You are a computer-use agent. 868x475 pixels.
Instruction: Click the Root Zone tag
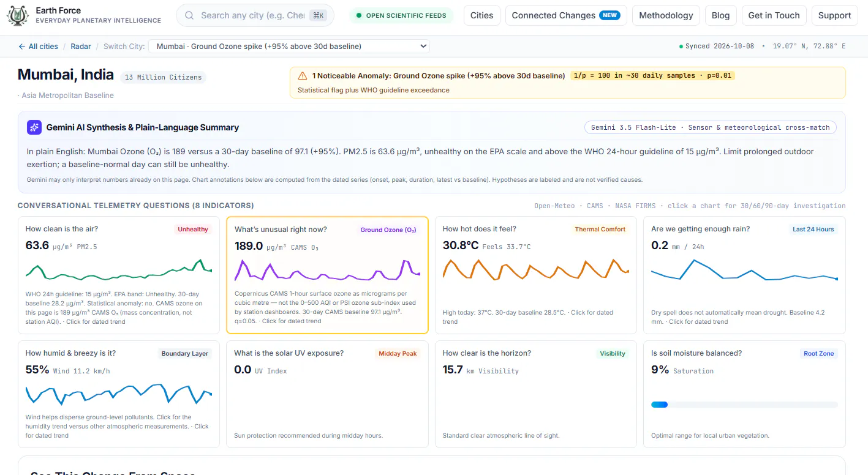[819, 354]
